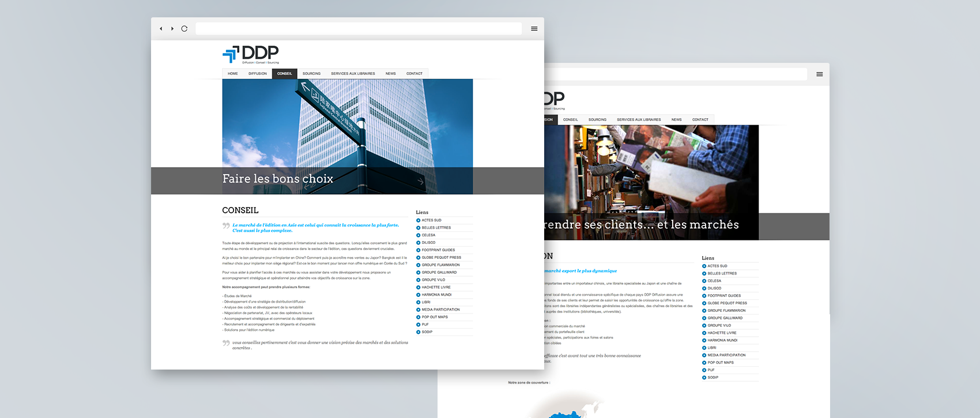
Task: Open GROUPE GALLIMARD link in back window
Action: pos(725,318)
